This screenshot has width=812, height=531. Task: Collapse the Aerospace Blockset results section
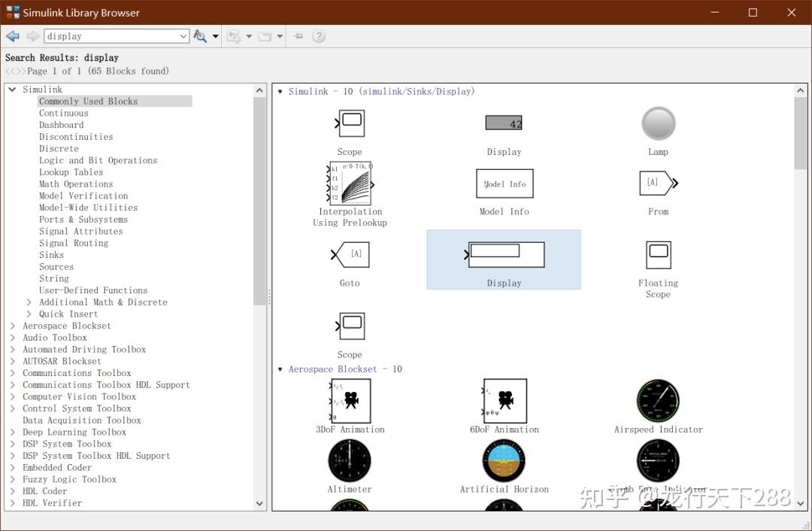[280, 369]
